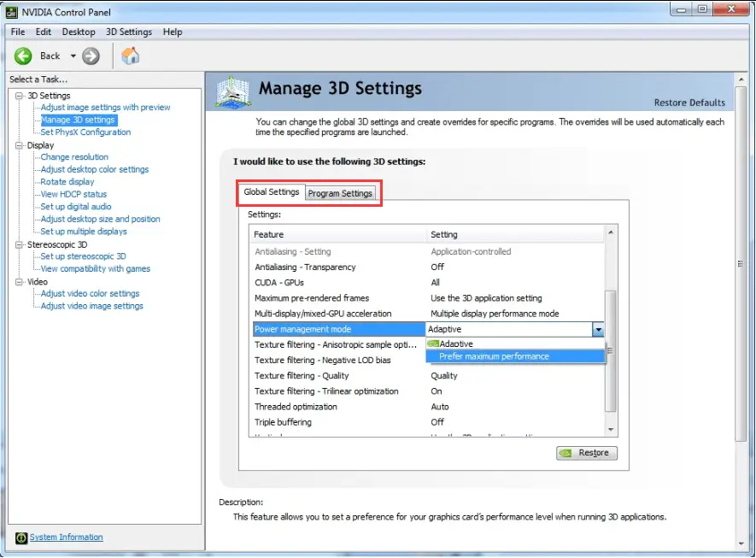Viewport: 756px width, 558px height.
Task: Choose the Adaptive option in dropdown list
Action: click(456, 344)
